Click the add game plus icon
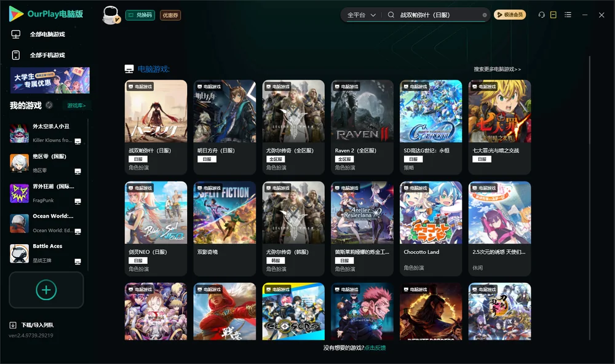Screen dimensions: 615x364 [x=46, y=290]
